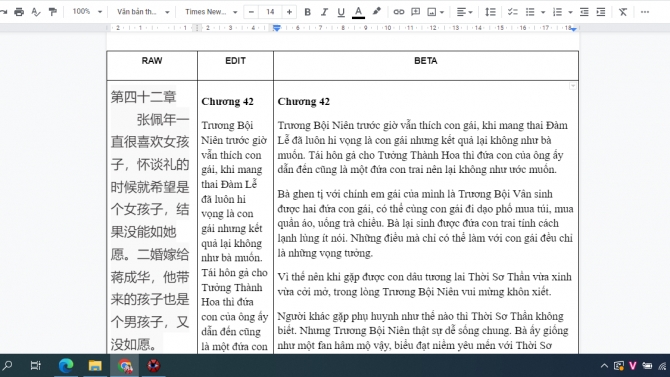This screenshot has width=670, height=377.
Task: Click the bulleted list icon
Action: pos(530,12)
